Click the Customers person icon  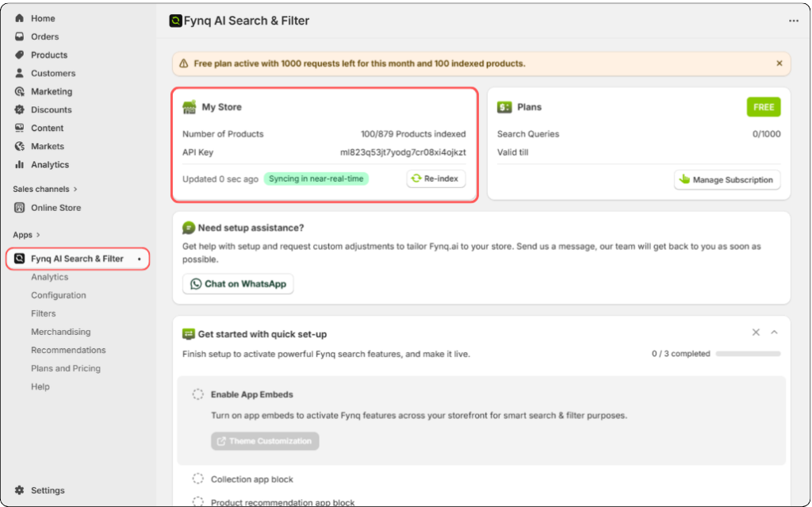click(x=19, y=72)
